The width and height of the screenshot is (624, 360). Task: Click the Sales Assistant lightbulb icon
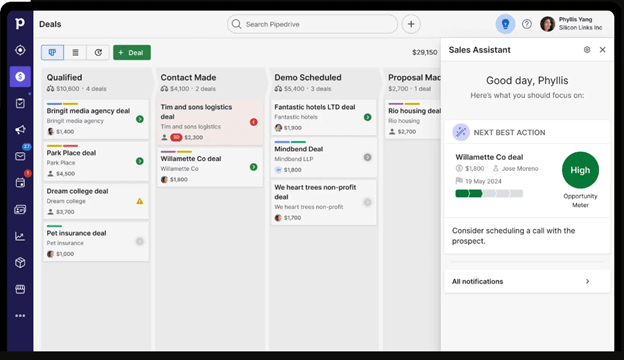[505, 24]
